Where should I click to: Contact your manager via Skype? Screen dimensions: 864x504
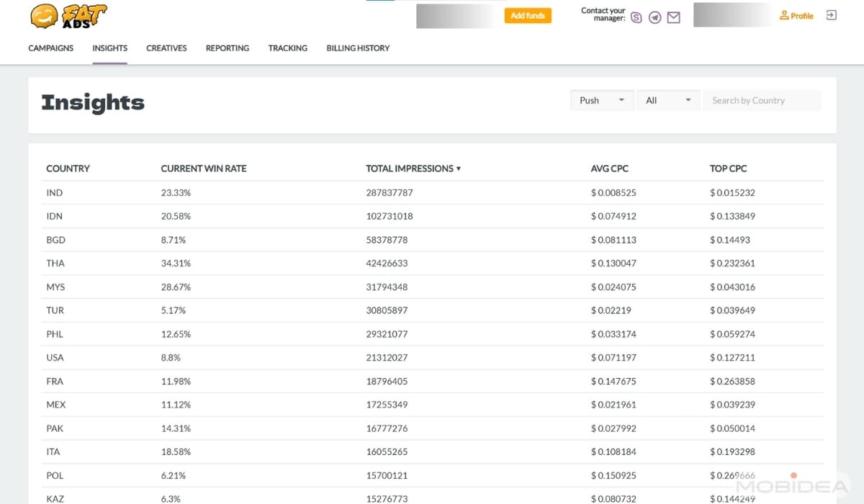point(635,17)
